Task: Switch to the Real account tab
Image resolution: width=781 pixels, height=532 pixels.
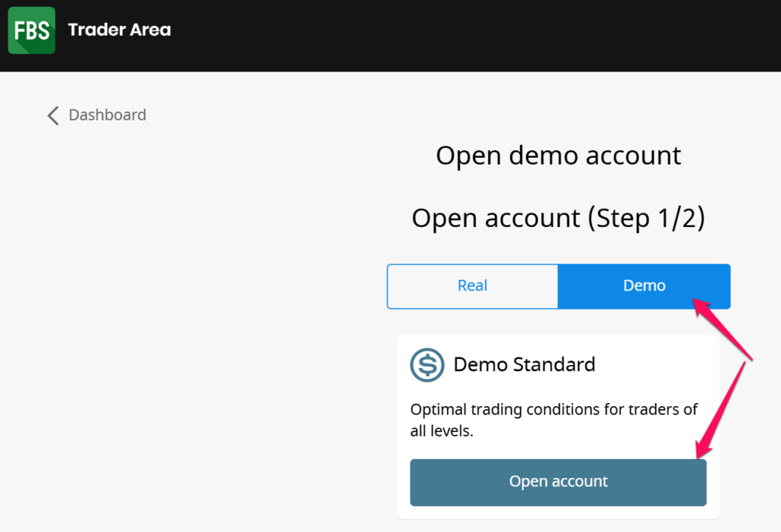Action: tap(472, 286)
